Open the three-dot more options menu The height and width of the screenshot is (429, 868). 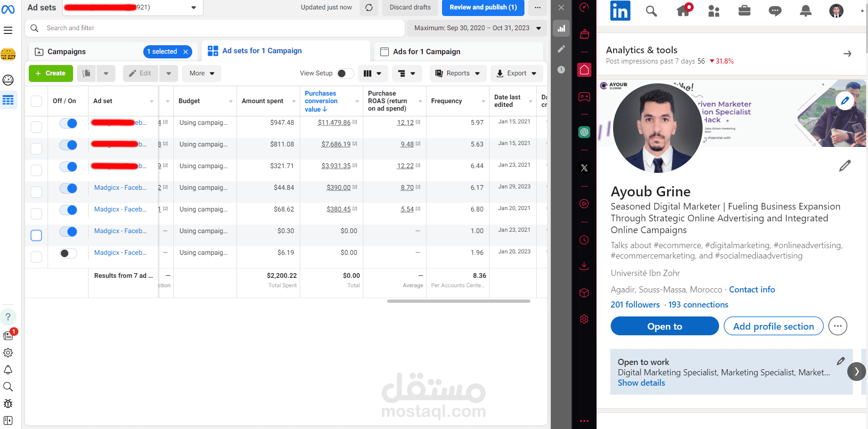(538, 8)
